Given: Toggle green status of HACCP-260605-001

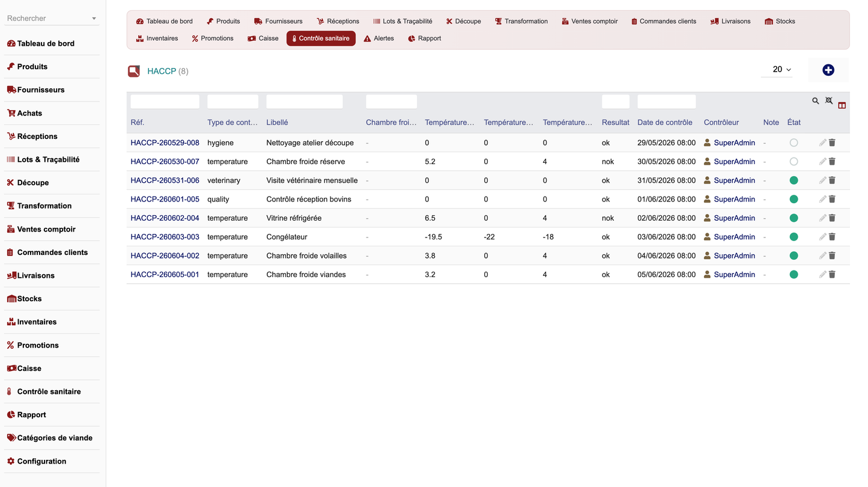Looking at the screenshot, I should (794, 275).
